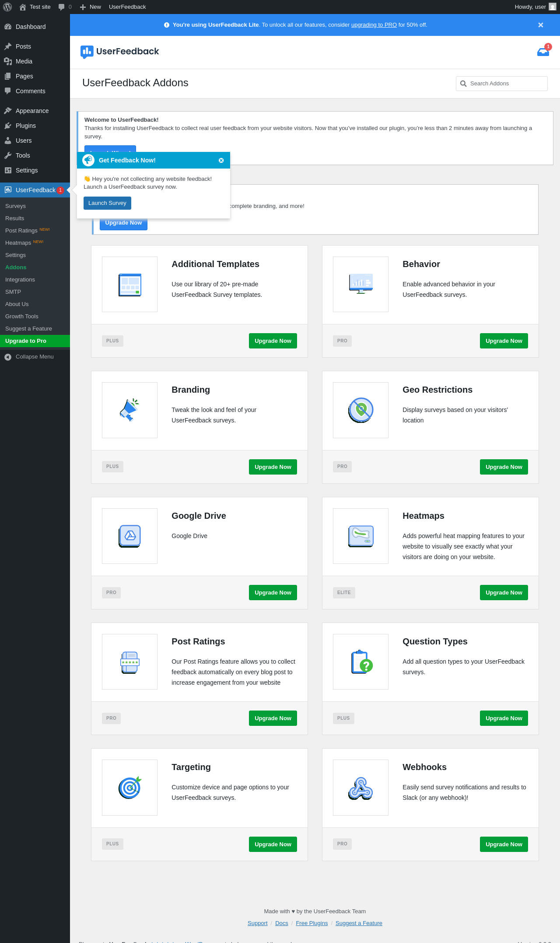Open the comments bubble in the admin bar
The height and width of the screenshot is (943, 560).
click(65, 7)
